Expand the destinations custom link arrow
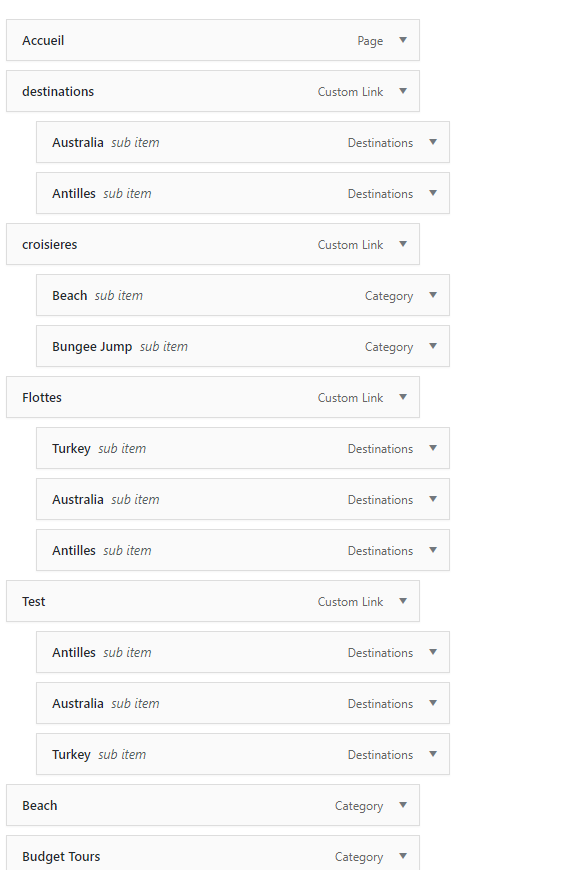Screen dimensions: 571x870 pyautogui.click(x=403, y=91)
